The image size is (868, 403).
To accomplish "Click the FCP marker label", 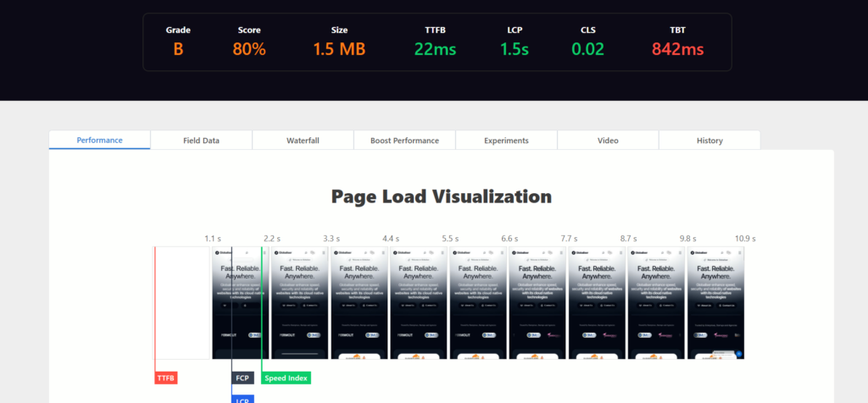I will pyautogui.click(x=242, y=378).
